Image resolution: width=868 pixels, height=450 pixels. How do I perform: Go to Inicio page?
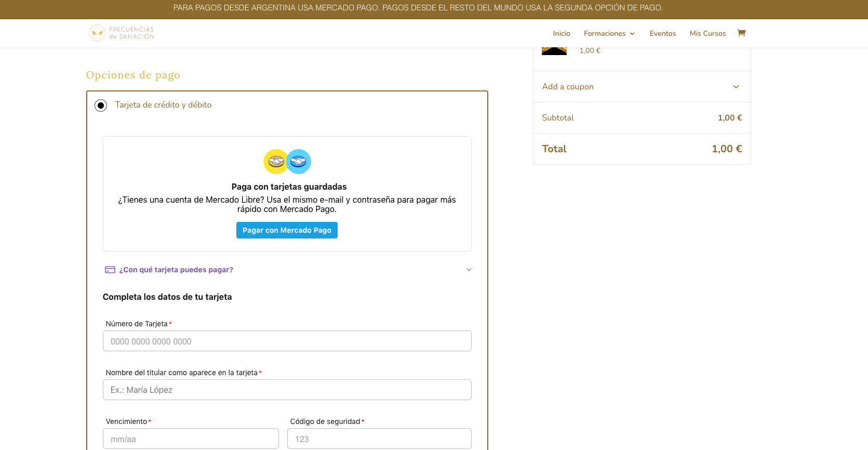coord(562,33)
